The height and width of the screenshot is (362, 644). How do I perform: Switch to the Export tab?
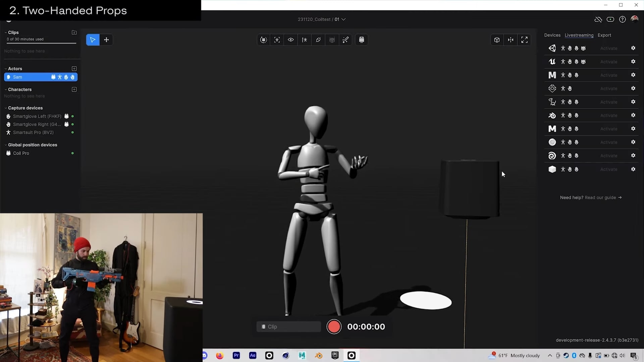[x=604, y=35]
